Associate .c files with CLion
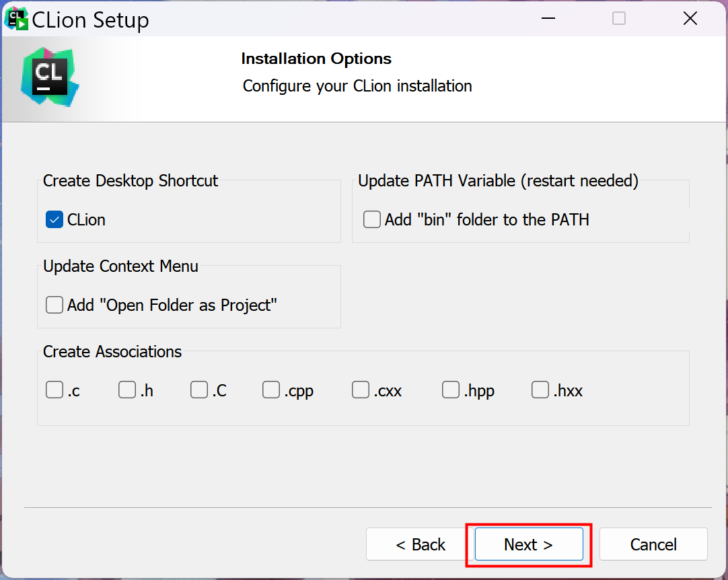 coord(54,390)
